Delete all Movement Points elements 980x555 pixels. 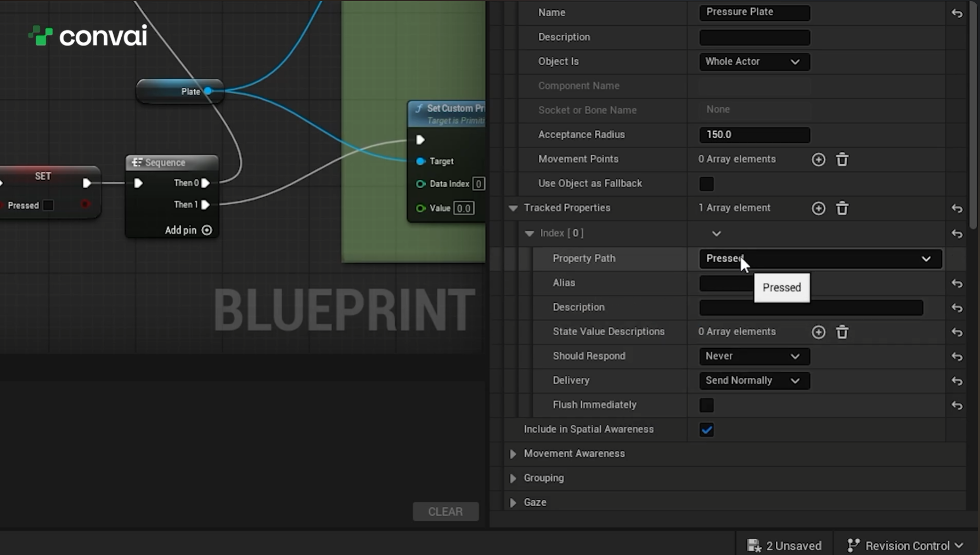point(842,160)
